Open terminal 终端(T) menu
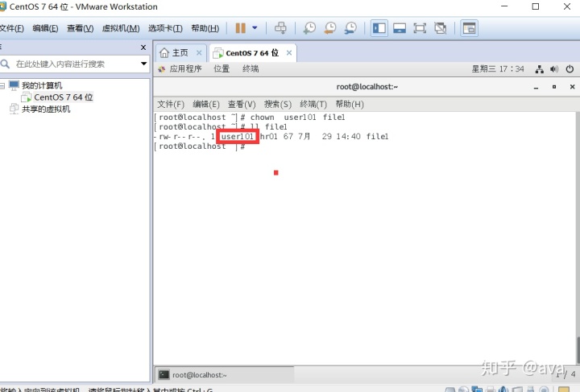580x392 pixels. [x=313, y=104]
